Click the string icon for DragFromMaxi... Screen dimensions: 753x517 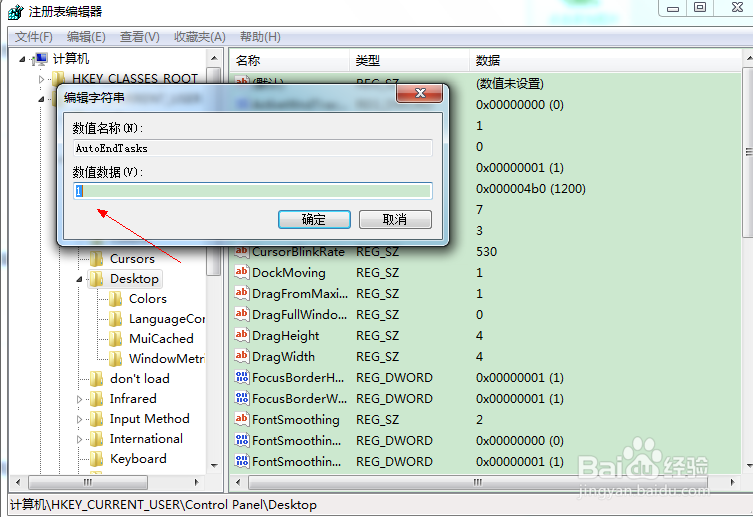click(242, 293)
